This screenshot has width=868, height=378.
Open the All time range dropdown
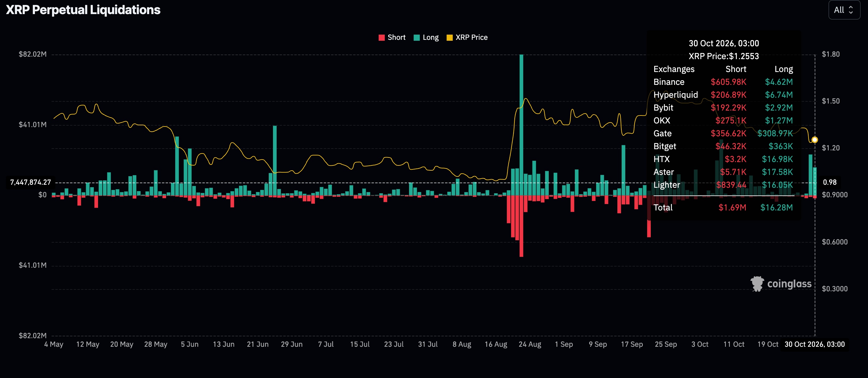[844, 10]
